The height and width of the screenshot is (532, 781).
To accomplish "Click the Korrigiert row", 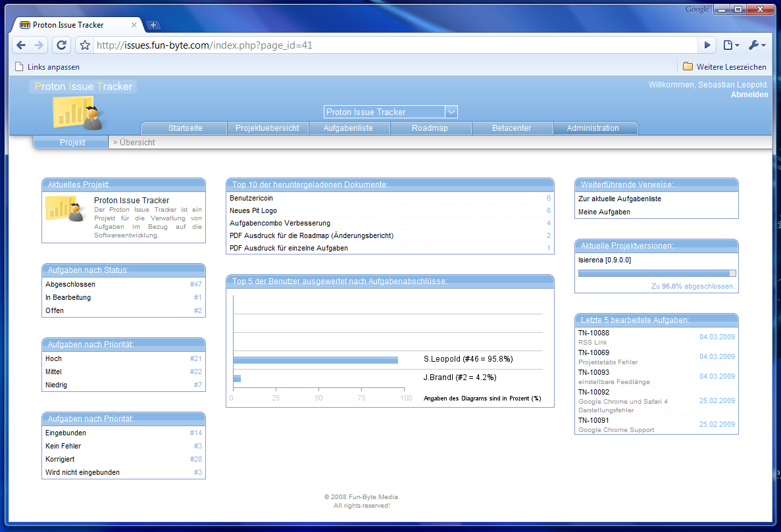I will coord(124,460).
